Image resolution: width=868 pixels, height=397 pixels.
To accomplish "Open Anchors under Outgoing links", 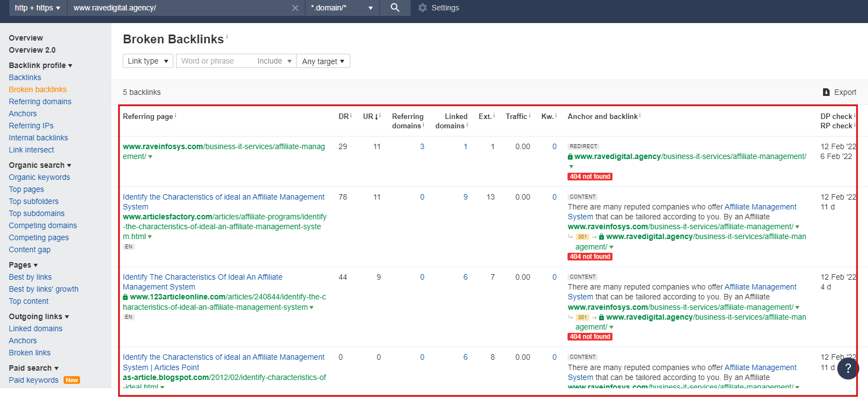I will coord(23,341).
